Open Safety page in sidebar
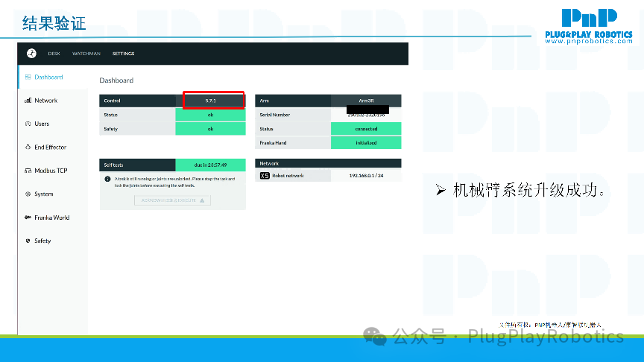 point(42,241)
